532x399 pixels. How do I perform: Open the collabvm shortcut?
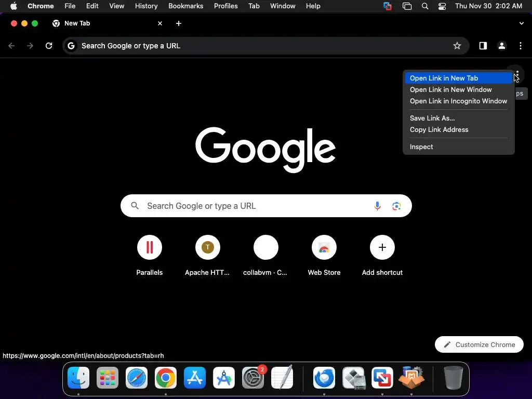(x=265, y=255)
